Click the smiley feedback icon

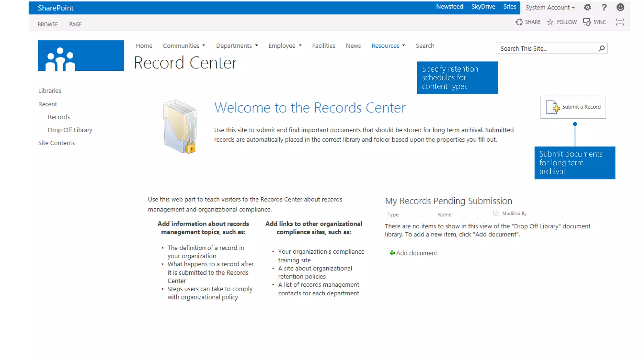tap(620, 7)
